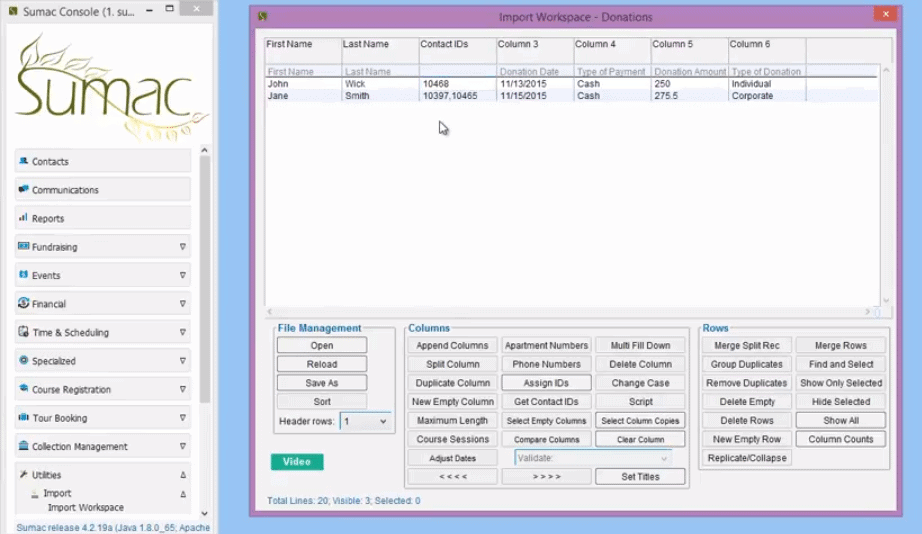Click Phone Numbers button
Image resolution: width=922 pixels, height=534 pixels.
coord(546,364)
